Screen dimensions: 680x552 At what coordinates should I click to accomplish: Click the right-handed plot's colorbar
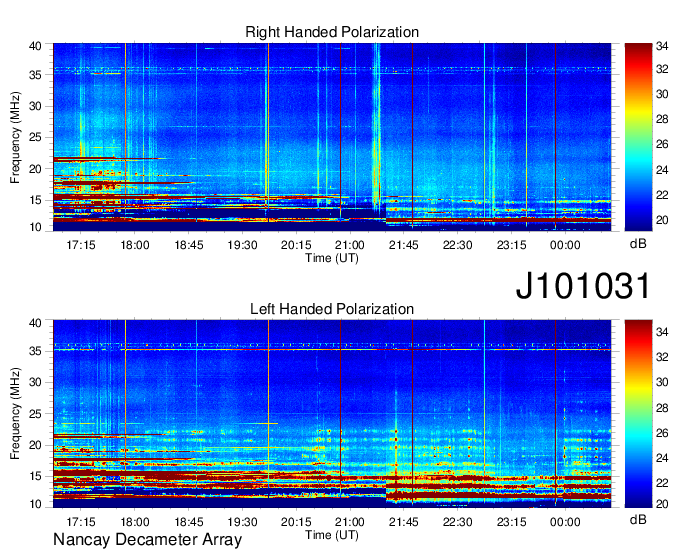click(x=638, y=137)
